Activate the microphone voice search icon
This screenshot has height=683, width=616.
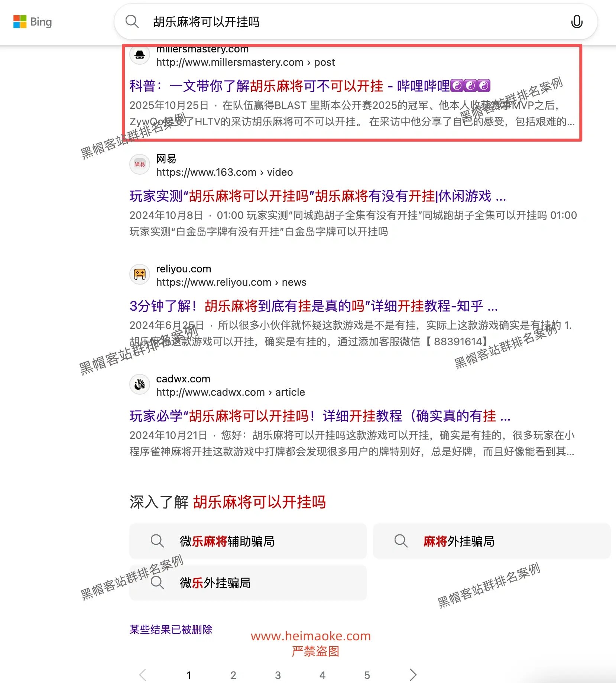577,22
